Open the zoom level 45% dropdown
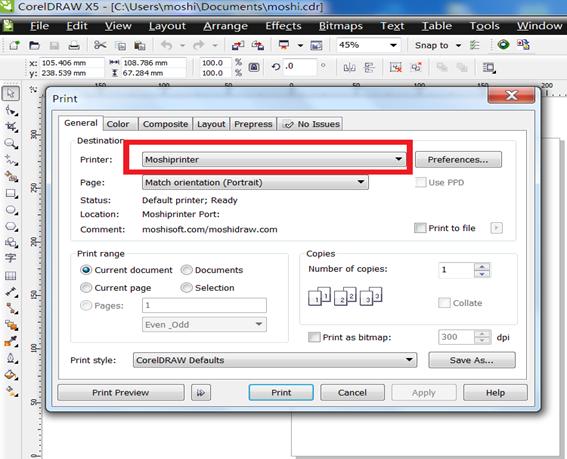 (393, 46)
